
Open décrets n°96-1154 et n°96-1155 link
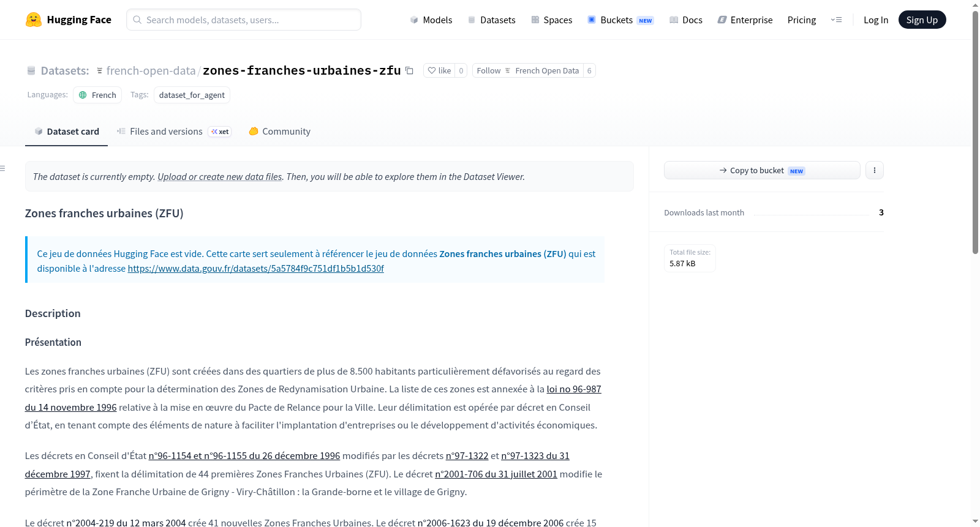[x=244, y=456]
